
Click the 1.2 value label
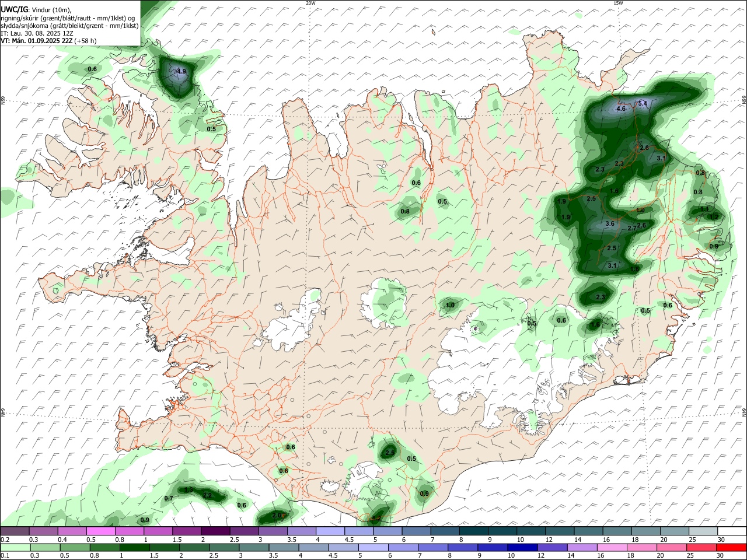(714, 216)
